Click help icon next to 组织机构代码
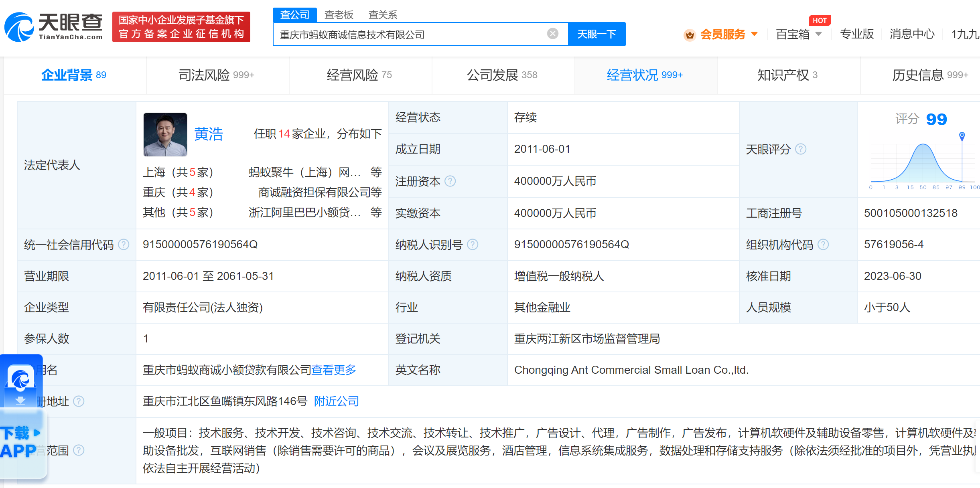The height and width of the screenshot is (488, 980). (x=823, y=245)
